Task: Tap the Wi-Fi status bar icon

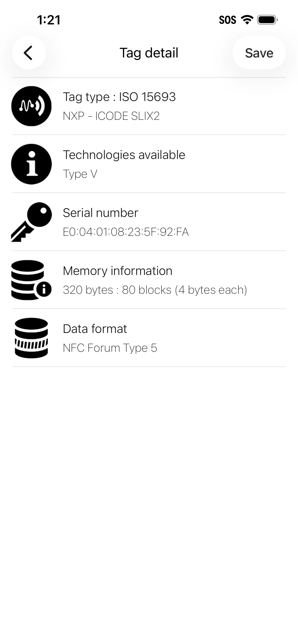Action: tap(247, 20)
